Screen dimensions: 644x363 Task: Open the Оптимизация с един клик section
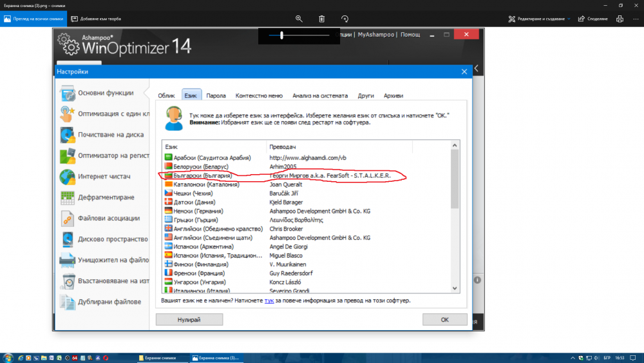click(104, 114)
